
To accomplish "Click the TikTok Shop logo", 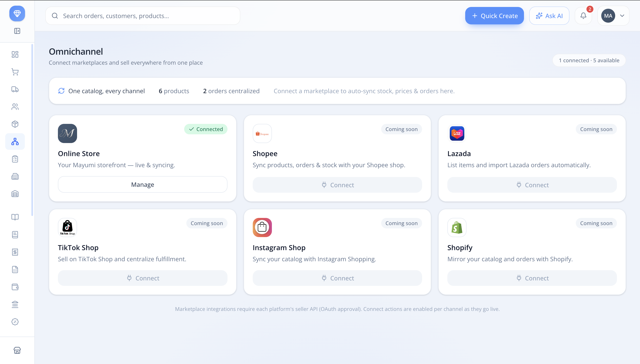I will [x=67, y=227].
